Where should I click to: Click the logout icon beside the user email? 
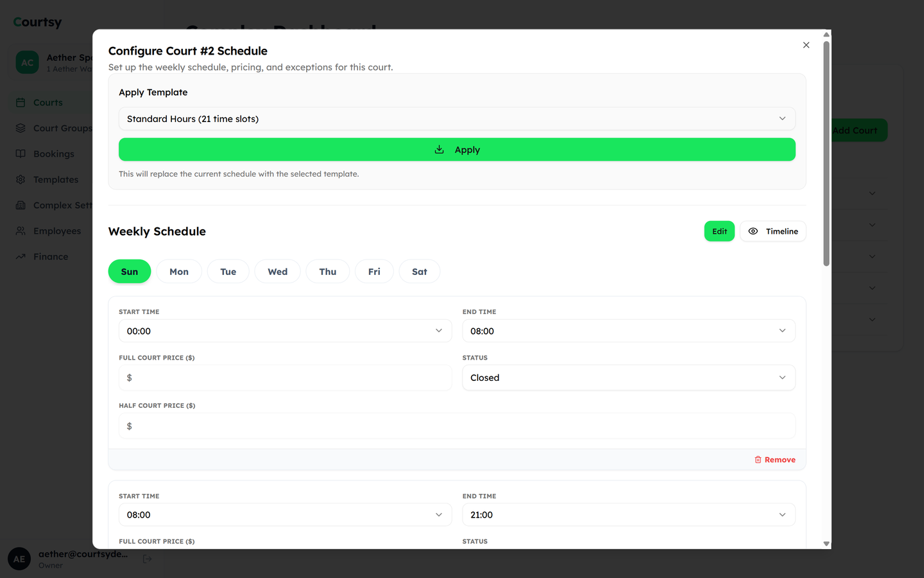148,559
